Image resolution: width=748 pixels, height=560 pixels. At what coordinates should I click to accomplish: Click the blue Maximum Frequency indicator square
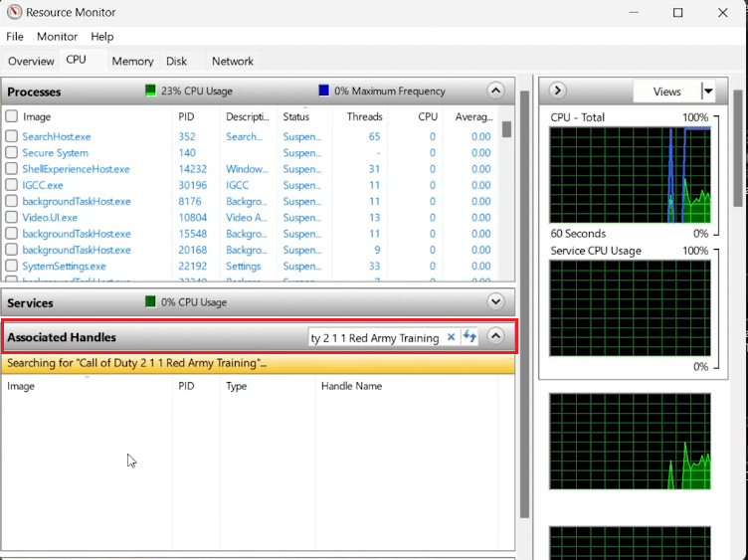[323, 91]
